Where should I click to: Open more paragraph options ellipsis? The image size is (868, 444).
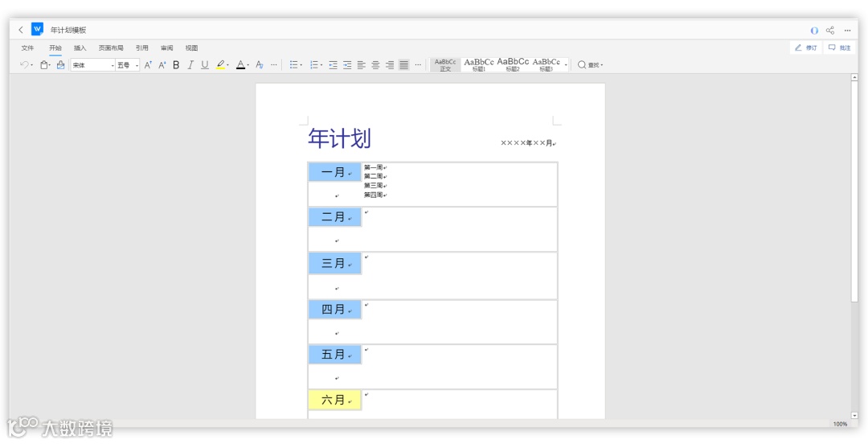click(x=418, y=65)
